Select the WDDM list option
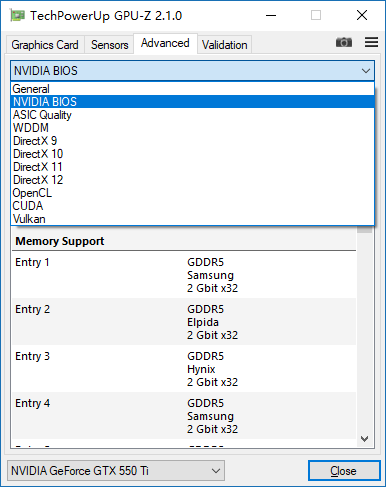386x487 pixels. coord(193,128)
